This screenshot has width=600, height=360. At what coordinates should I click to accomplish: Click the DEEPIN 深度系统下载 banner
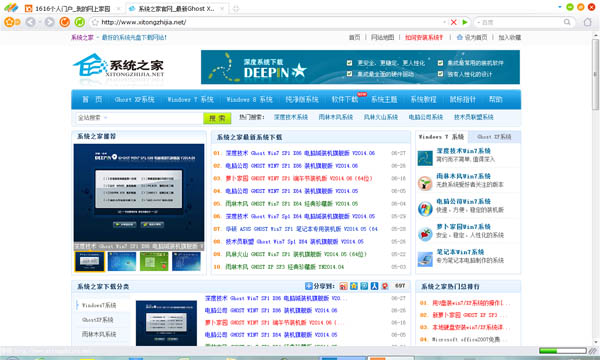click(x=360, y=67)
